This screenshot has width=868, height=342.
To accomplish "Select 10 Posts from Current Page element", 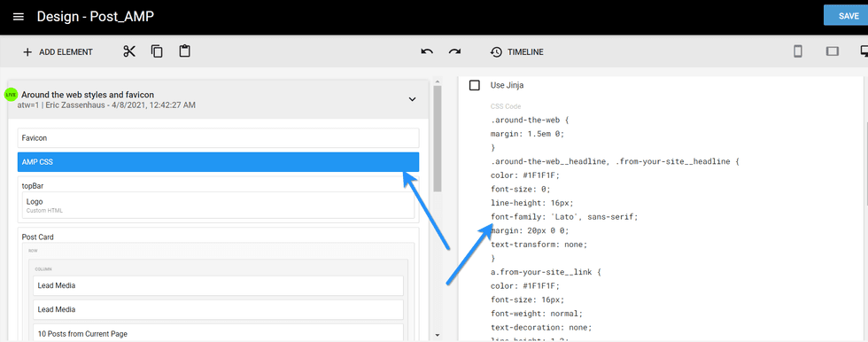I will [218, 333].
